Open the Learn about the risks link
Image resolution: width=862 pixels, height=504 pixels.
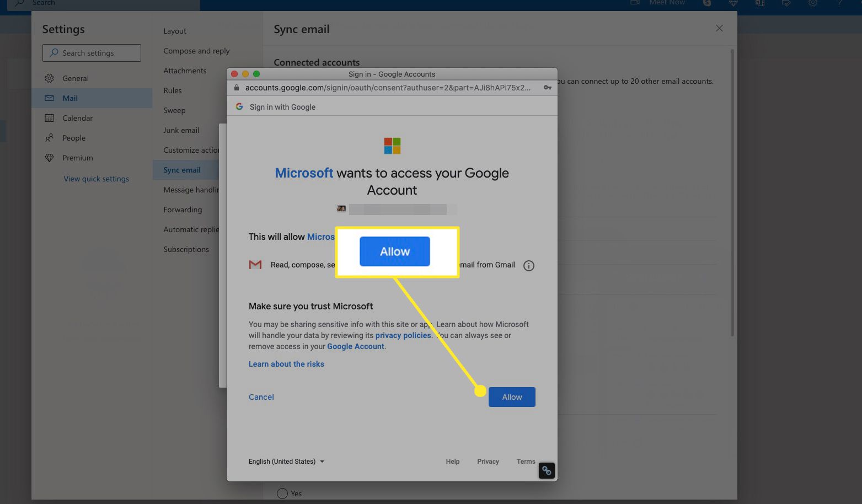pos(286,364)
